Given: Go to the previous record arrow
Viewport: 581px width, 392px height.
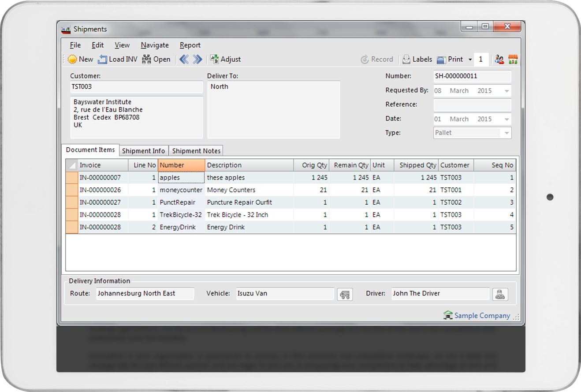Looking at the screenshot, I should pos(184,59).
